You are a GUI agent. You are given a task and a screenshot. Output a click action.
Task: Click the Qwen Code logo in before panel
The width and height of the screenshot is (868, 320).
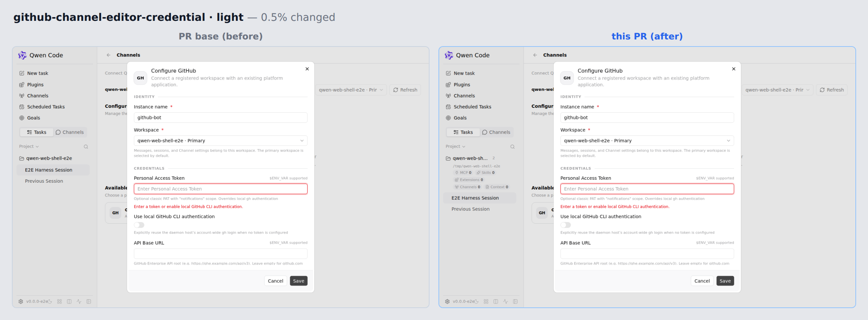click(22, 55)
